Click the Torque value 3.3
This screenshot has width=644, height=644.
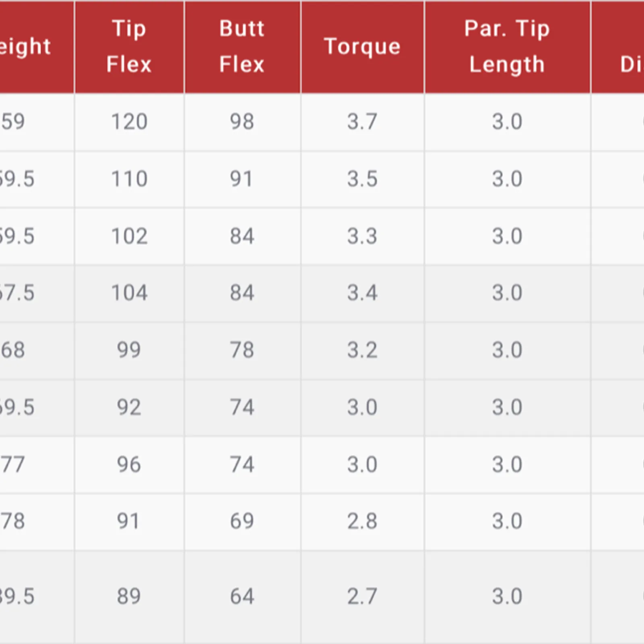[x=362, y=236]
